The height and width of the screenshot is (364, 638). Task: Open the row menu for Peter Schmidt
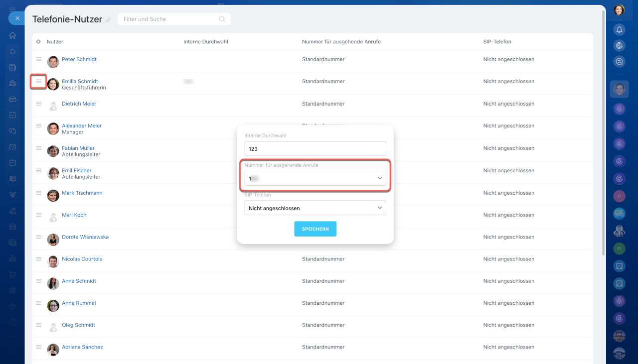[38, 59]
